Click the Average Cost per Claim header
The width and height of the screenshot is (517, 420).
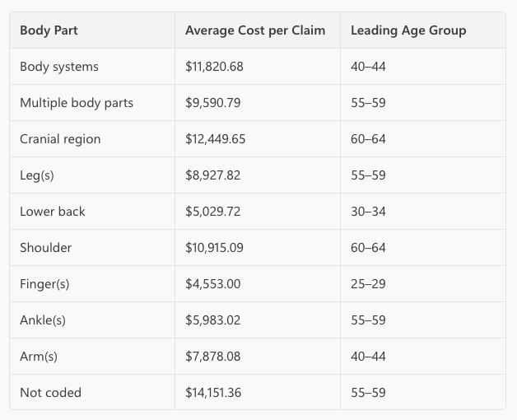255,30
